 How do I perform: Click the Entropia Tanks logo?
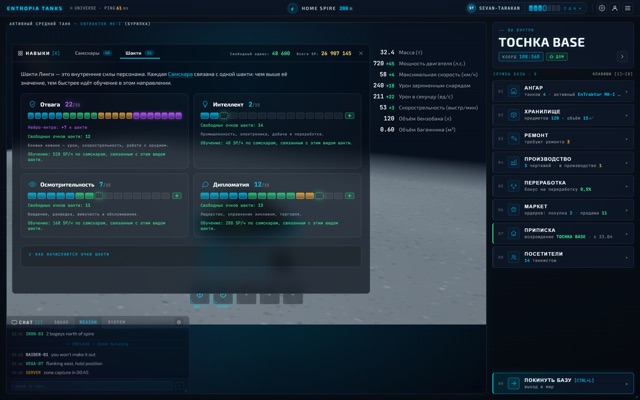click(34, 8)
